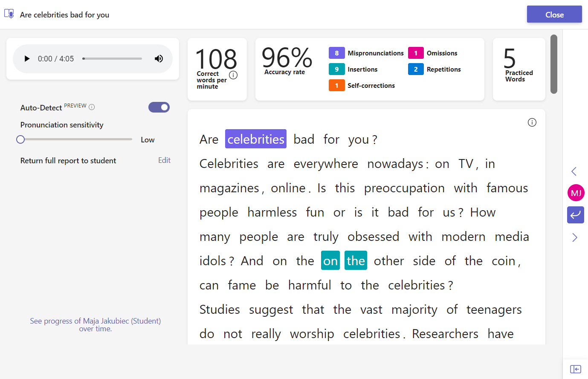
Task: Click the highlighted inserted word the
Action: coord(356,260)
